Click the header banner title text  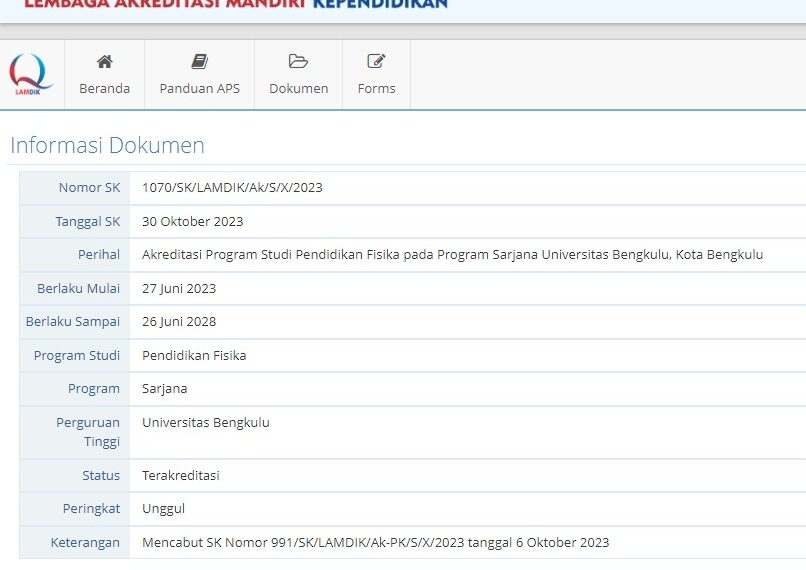click(236, 5)
